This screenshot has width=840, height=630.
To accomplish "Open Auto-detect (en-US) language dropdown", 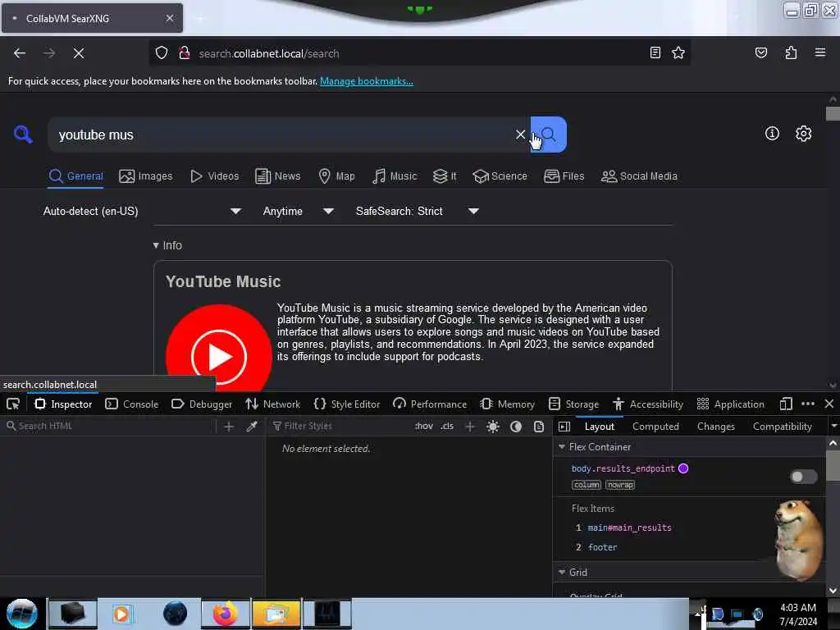I will click(142, 211).
